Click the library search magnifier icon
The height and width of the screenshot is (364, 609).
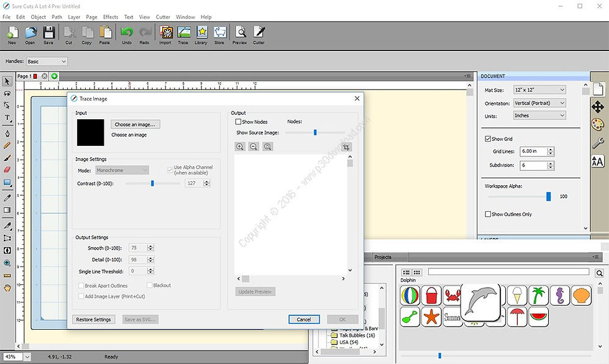(599, 273)
